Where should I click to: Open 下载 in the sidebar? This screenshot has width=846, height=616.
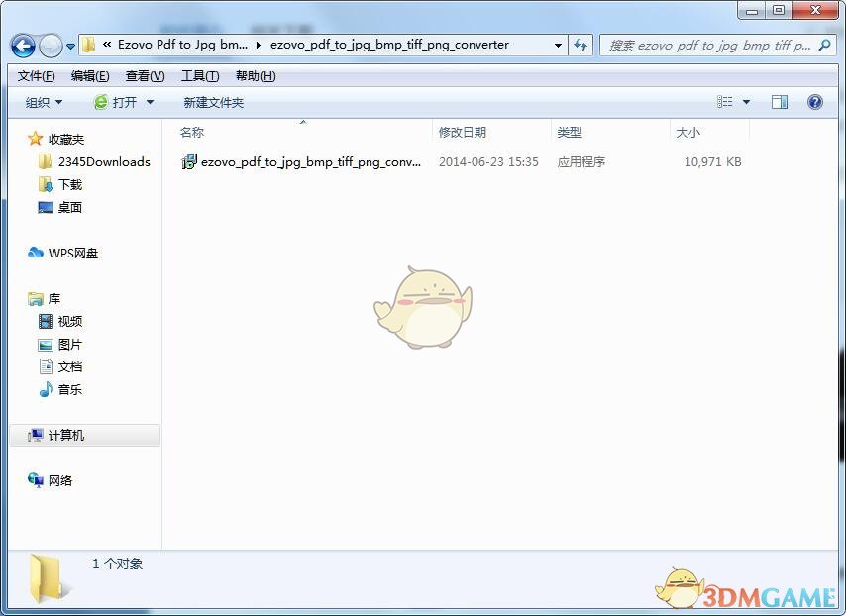click(70, 185)
